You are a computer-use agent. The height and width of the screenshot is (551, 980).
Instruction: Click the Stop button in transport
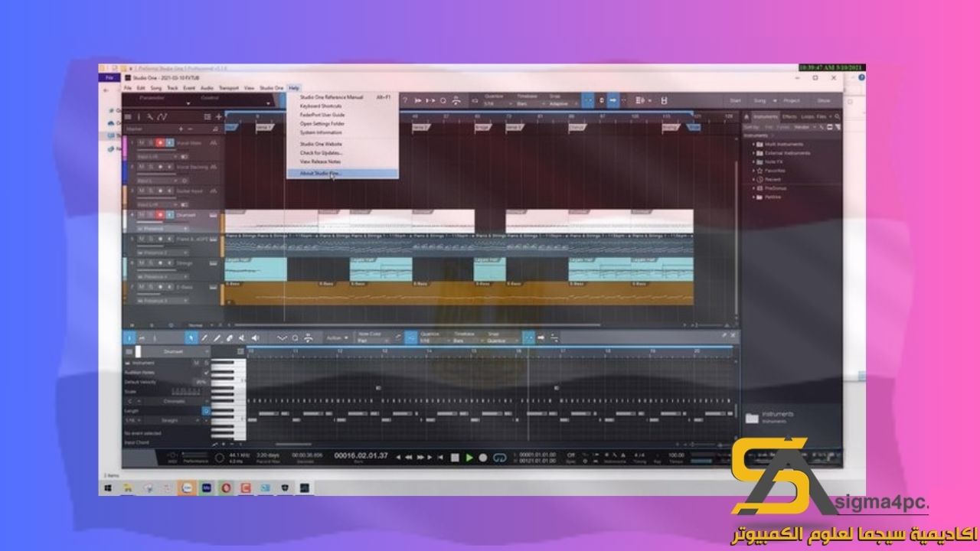[455, 457]
